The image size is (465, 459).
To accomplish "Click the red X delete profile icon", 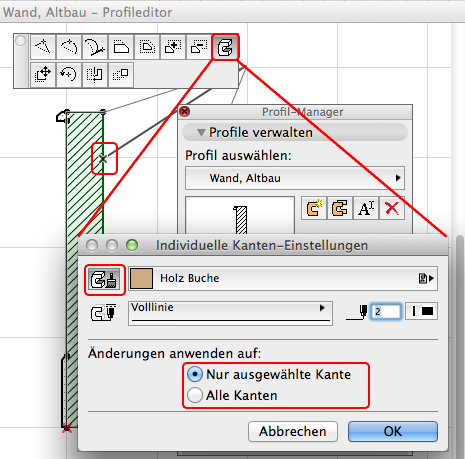I will (x=392, y=208).
